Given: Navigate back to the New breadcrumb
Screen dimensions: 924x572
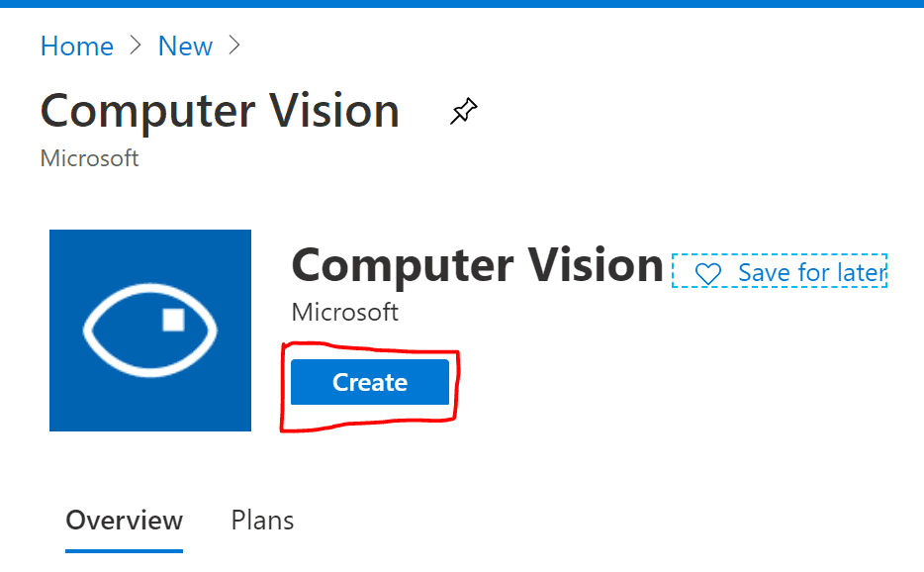Looking at the screenshot, I should pos(185,46).
